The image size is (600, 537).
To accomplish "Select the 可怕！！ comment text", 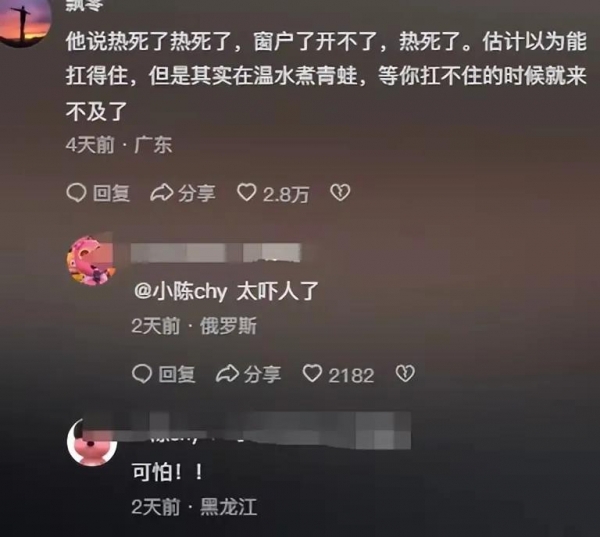I will click(167, 472).
